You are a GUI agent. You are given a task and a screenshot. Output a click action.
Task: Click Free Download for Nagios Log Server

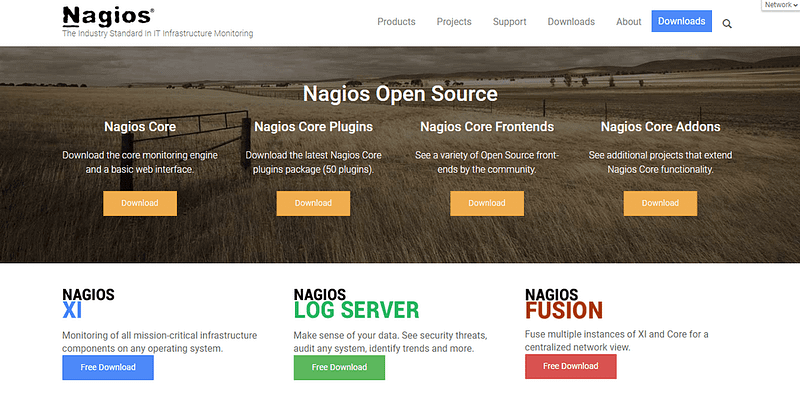click(x=339, y=367)
